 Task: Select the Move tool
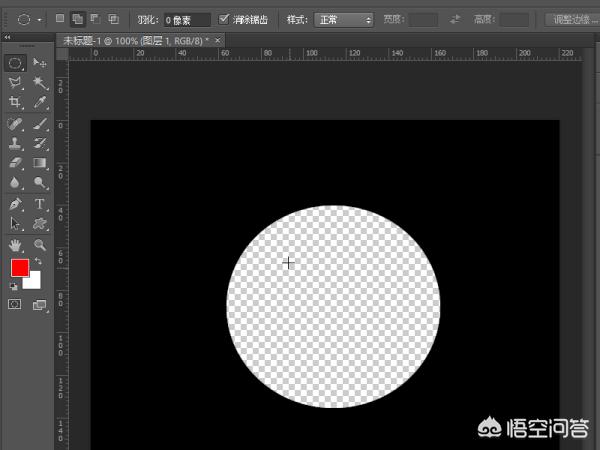point(40,63)
